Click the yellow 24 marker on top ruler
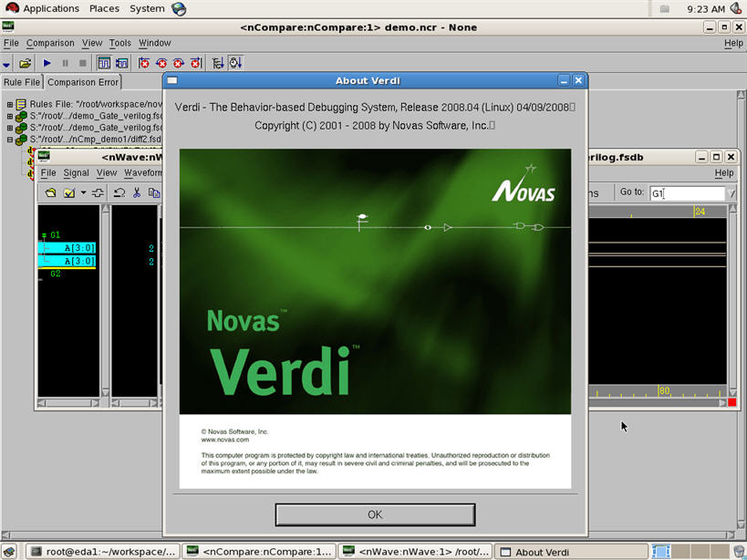Viewport: 747px width, 560px height. pos(700,212)
